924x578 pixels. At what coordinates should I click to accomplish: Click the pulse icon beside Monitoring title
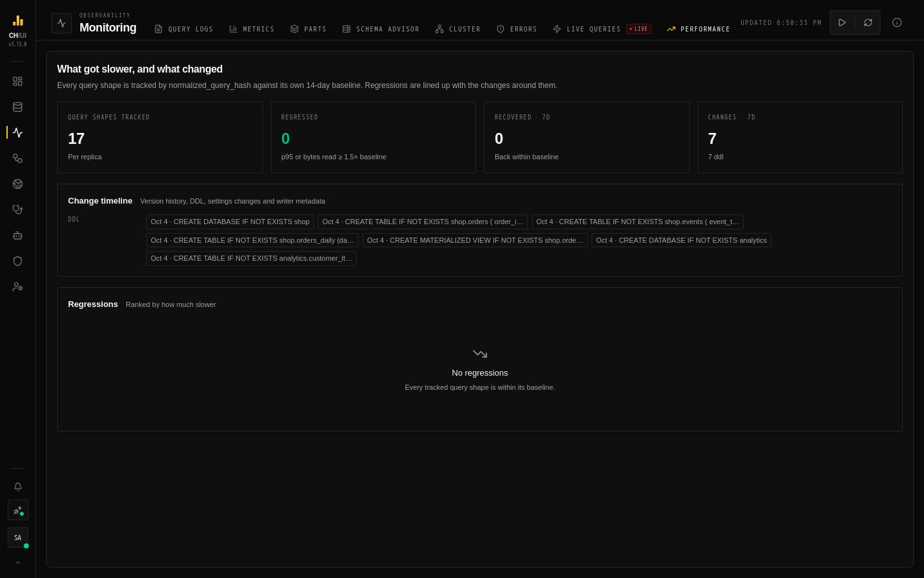62,23
